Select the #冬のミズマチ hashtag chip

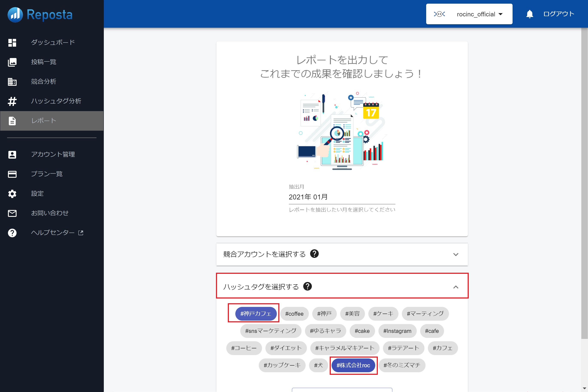(x=402, y=365)
